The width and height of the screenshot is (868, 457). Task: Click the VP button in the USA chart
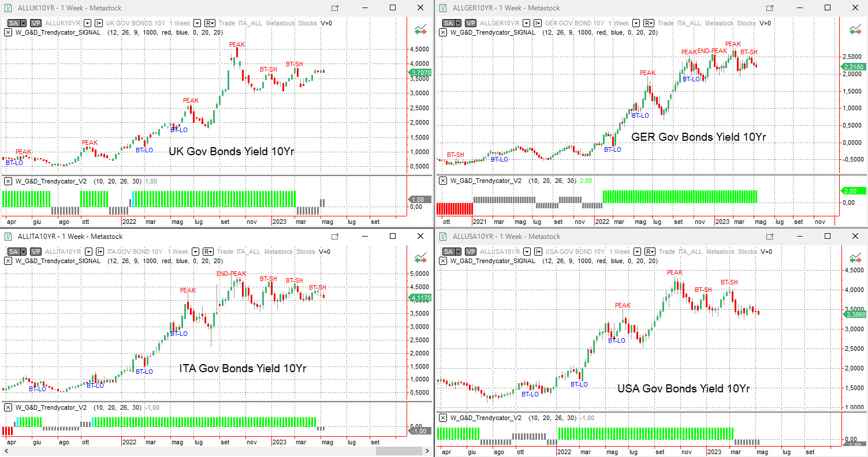(x=471, y=252)
